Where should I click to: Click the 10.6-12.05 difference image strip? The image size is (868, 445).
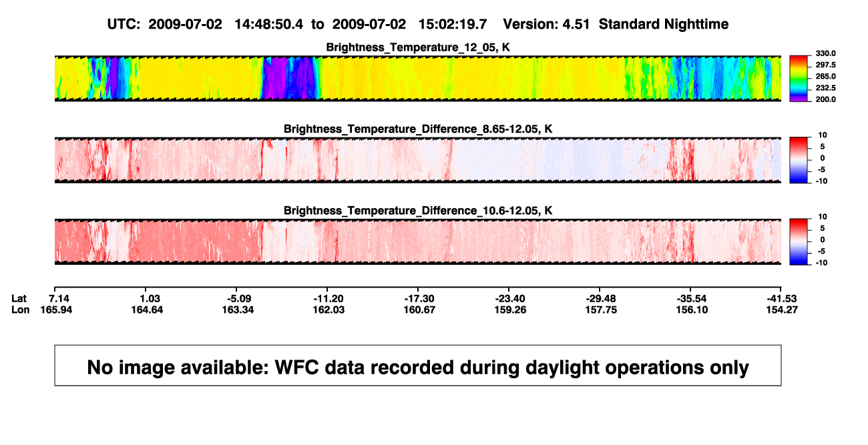pos(417,242)
